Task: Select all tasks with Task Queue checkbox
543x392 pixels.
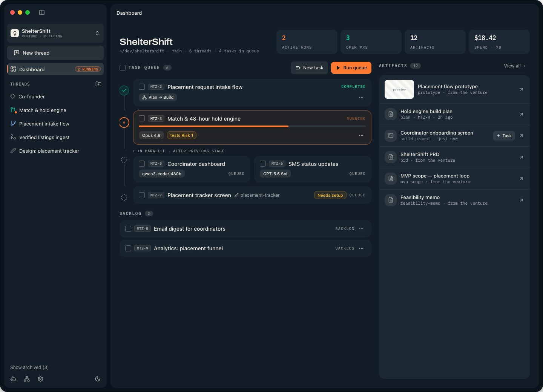Action: click(x=123, y=68)
